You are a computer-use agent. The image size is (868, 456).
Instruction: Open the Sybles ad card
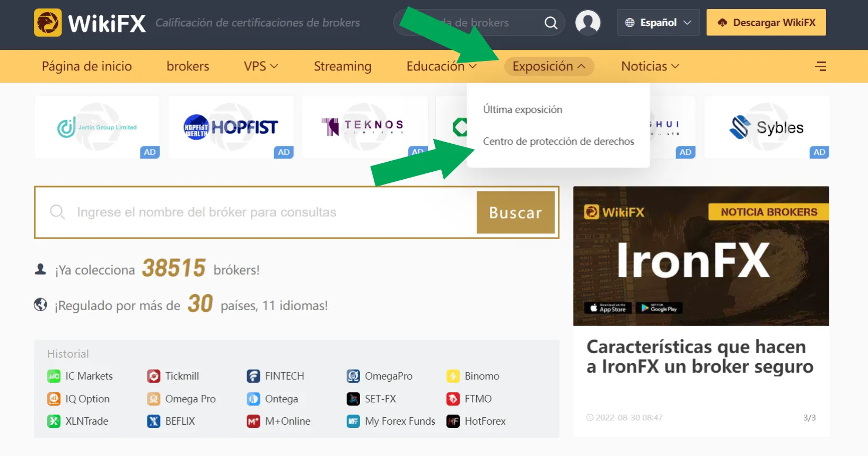[767, 127]
